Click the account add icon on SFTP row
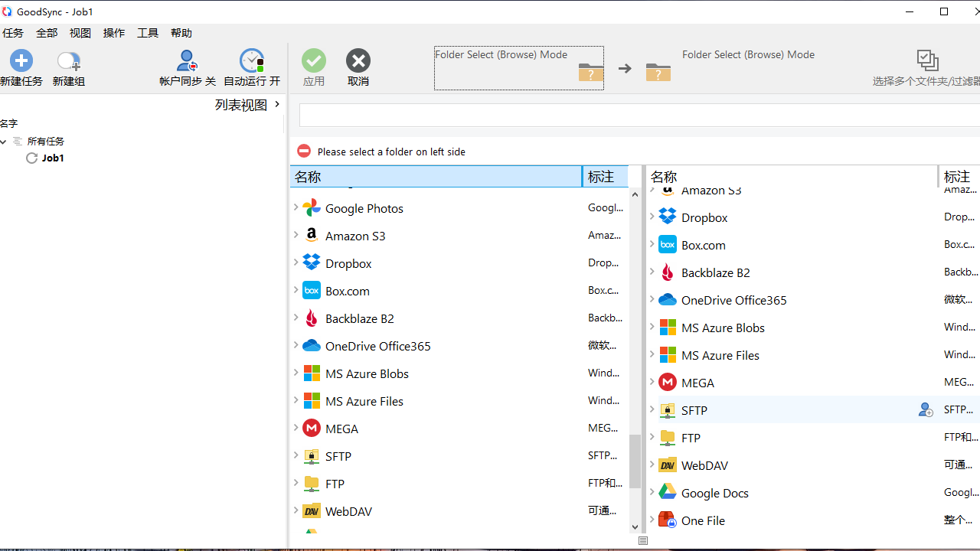The image size is (980, 551). [925, 409]
